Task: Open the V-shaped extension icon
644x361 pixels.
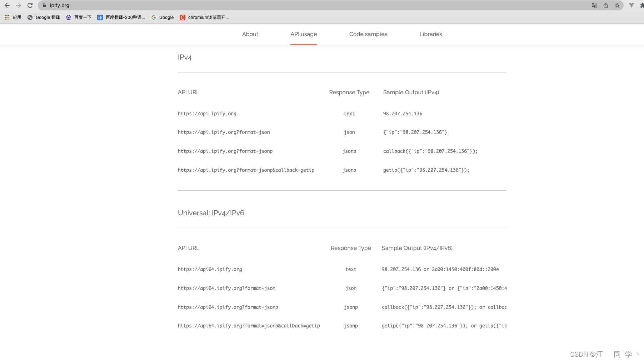Action: pyautogui.click(x=631, y=5)
